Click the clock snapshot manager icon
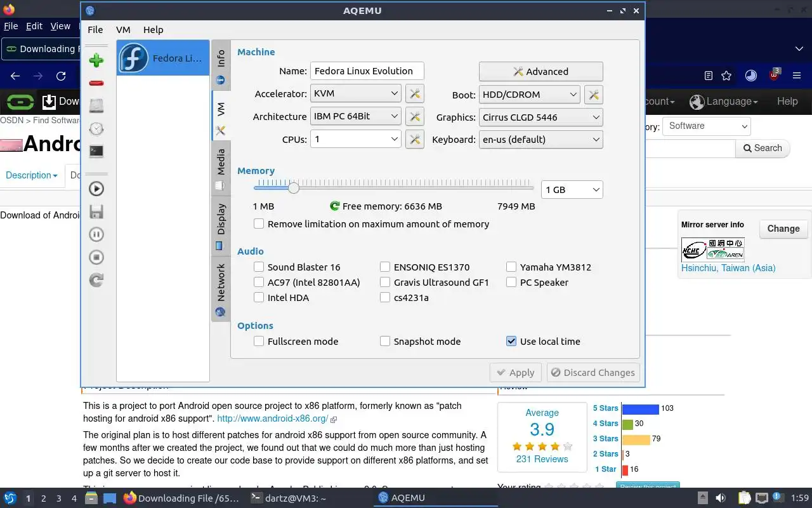This screenshot has height=508, width=812. tap(96, 129)
